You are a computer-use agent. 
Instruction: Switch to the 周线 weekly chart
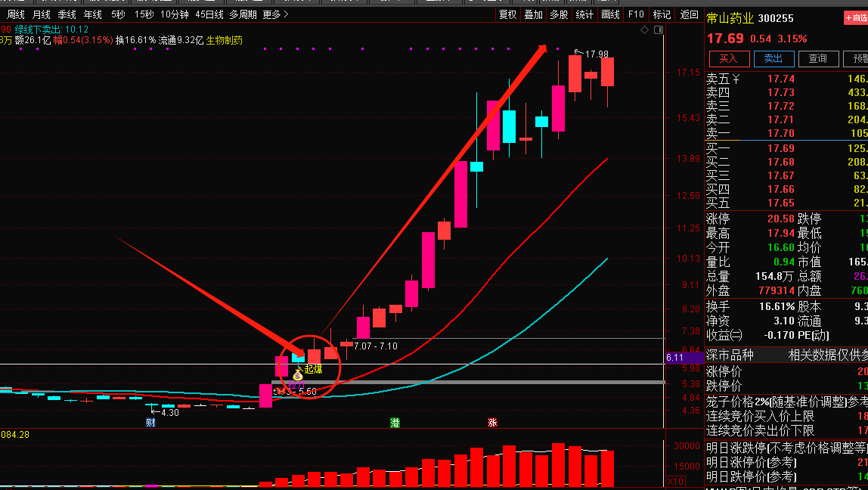click(x=15, y=14)
